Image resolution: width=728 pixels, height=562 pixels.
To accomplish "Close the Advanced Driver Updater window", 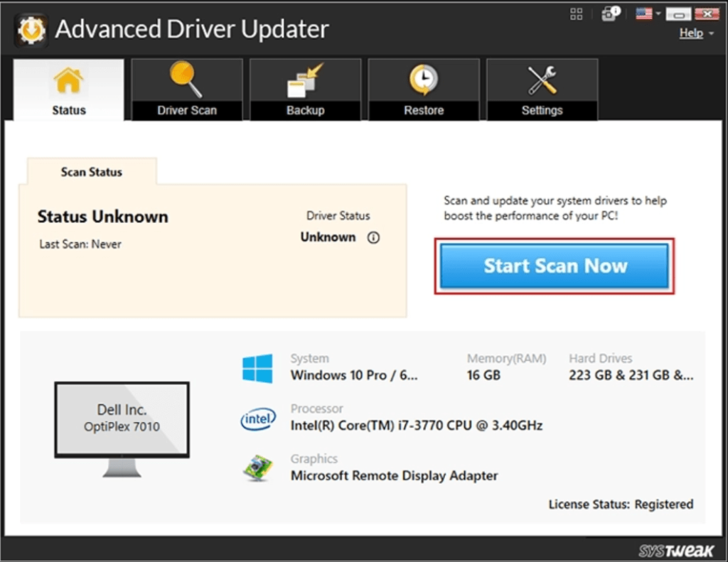I will (x=707, y=14).
